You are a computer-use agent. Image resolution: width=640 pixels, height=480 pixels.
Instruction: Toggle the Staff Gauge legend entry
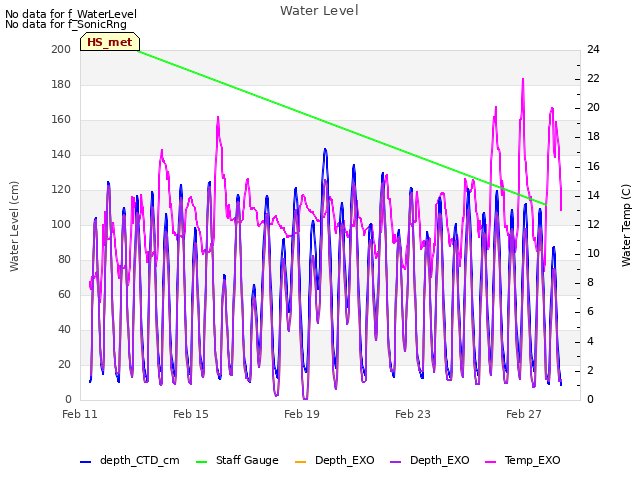(x=237, y=460)
